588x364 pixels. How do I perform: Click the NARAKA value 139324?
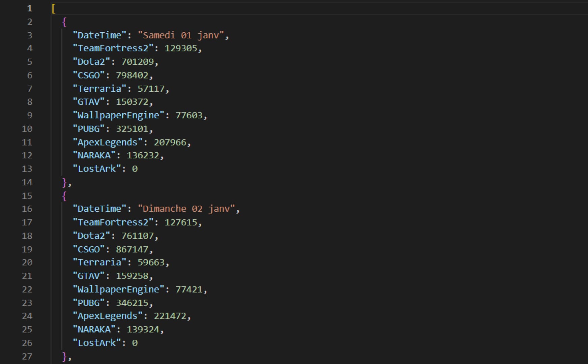[x=143, y=330]
